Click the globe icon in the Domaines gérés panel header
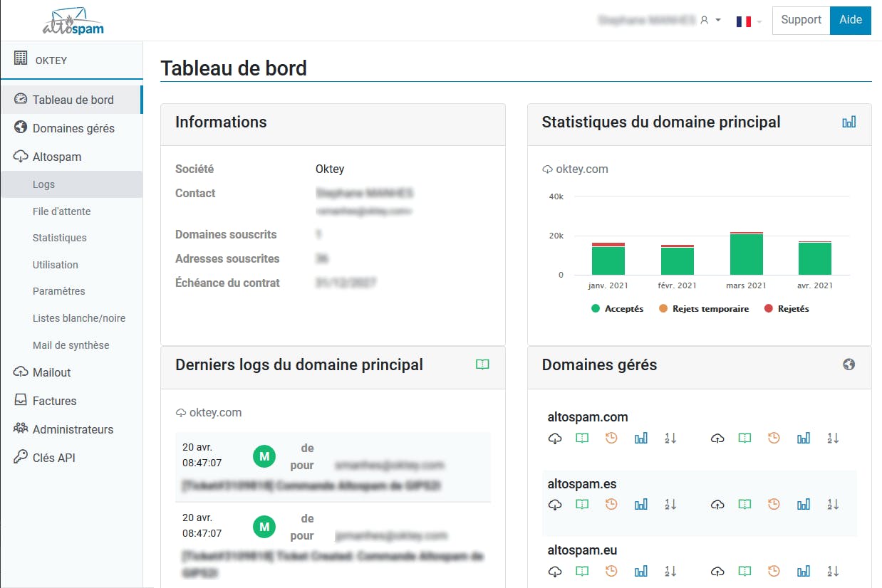 click(x=849, y=364)
